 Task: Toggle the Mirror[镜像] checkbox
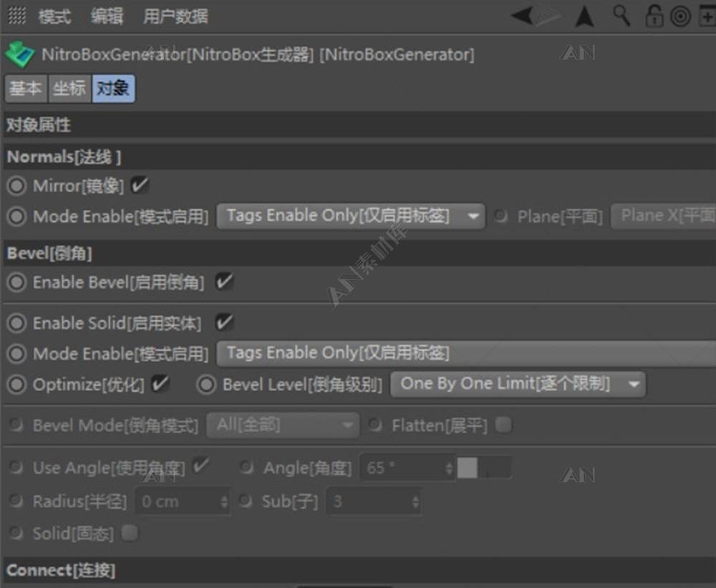140,185
